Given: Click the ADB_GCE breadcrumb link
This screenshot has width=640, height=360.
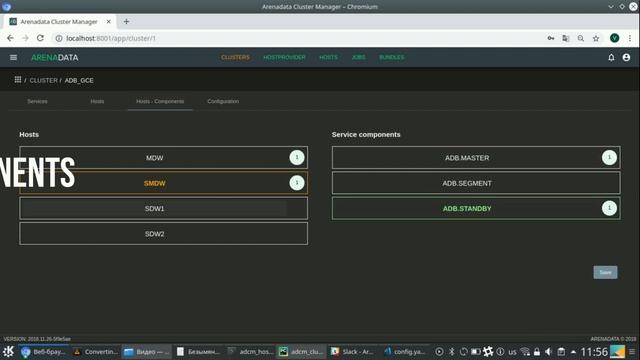Looking at the screenshot, I should [x=79, y=80].
